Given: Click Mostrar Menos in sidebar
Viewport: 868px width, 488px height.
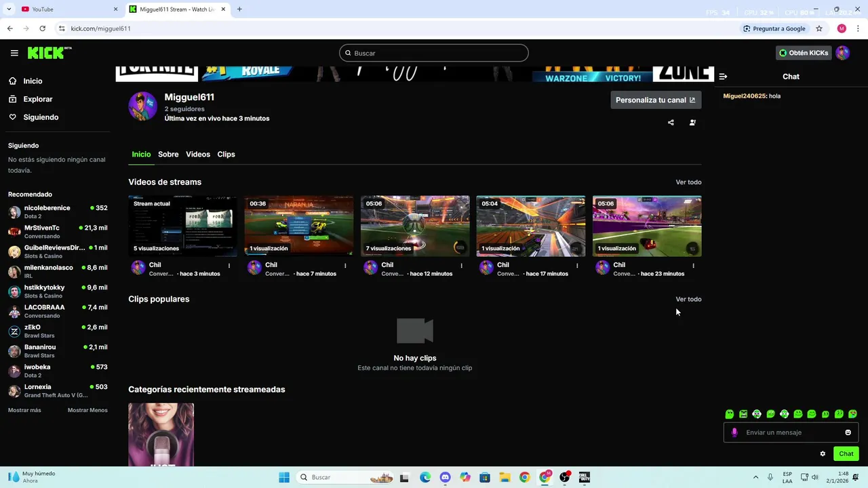Looking at the screenshot, I should [87, 410].
